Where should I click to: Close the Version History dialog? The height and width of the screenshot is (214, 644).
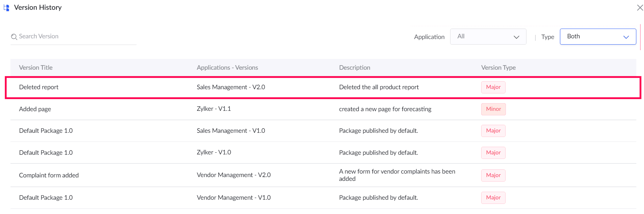click(x=639, y=8)
